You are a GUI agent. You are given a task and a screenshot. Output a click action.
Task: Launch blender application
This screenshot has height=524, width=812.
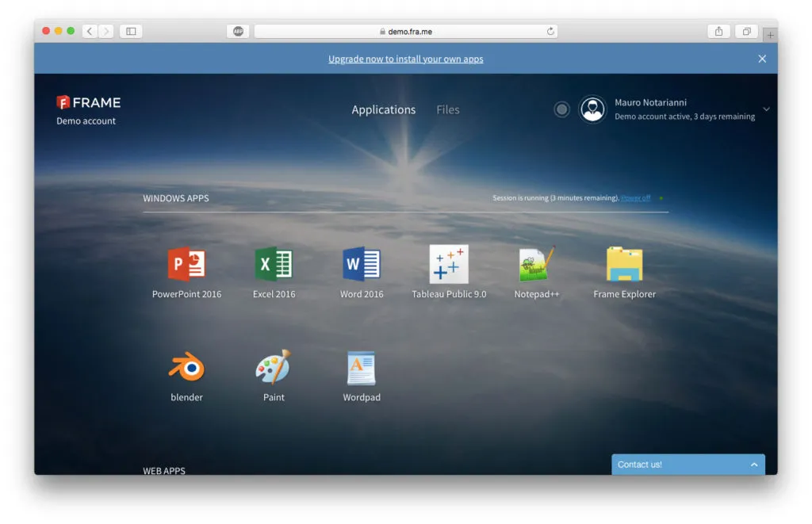[186, 367]
